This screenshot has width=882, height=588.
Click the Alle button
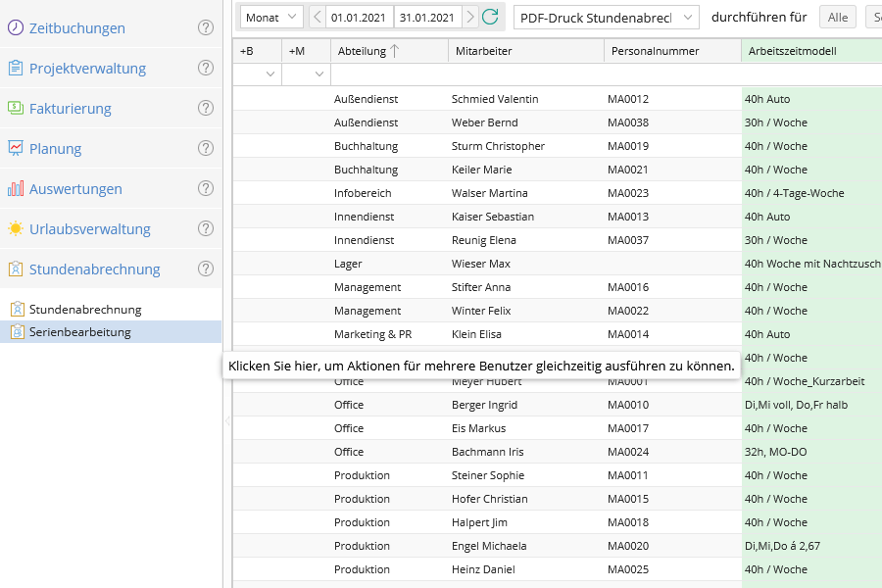click(838, 17)
